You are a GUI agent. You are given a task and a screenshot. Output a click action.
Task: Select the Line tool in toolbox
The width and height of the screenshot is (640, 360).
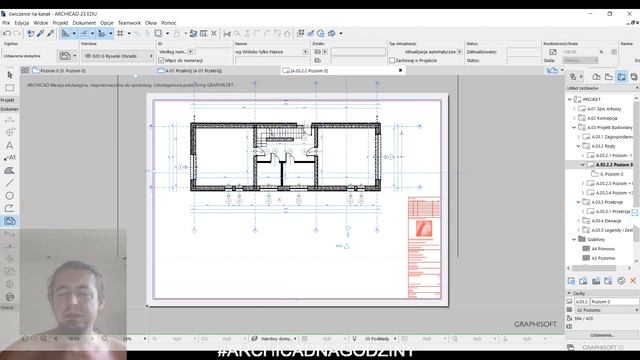pyautogui.click(x=9, y=183)
